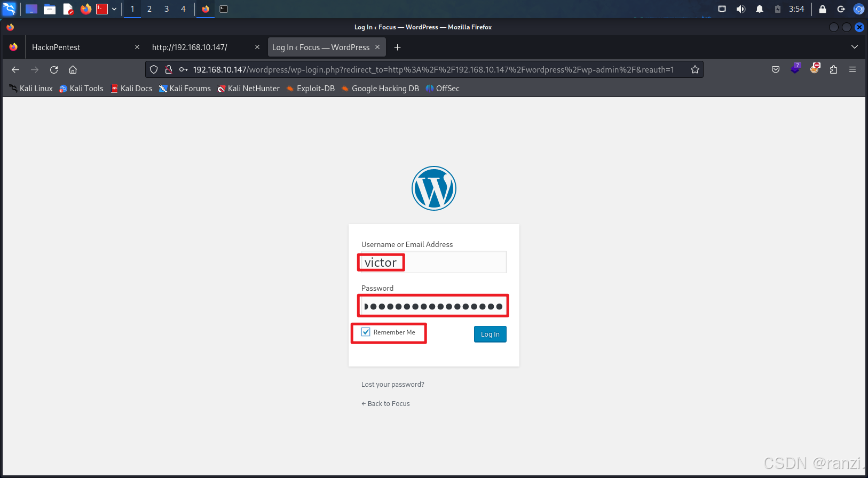The image size is (868, 478).
Task: Open the FoxyProxy extension icon
Action: coord(815,68)
